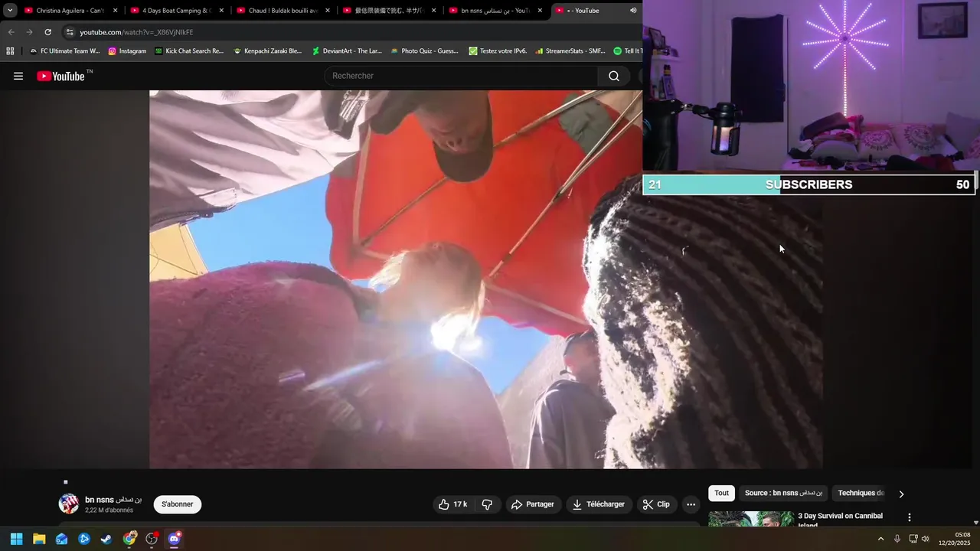Select the Source : bn nsns chip
Viewport: 980px width, 551px height.
(x=783, y=494)
